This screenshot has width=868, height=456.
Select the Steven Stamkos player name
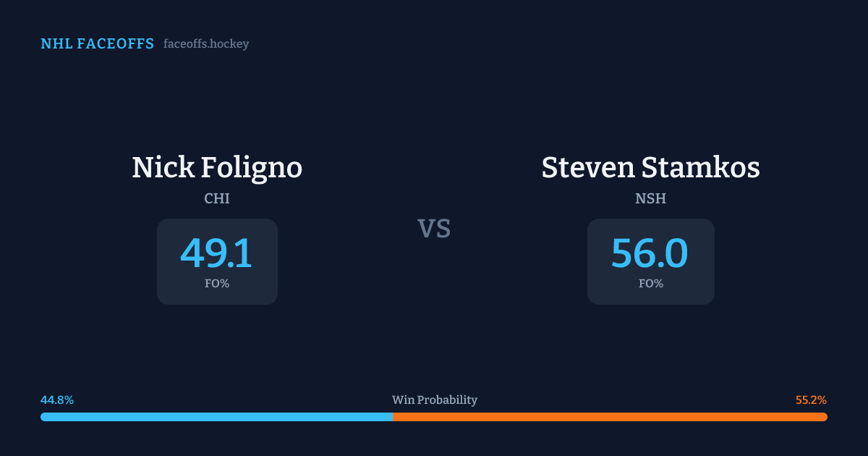pos(650,168)
